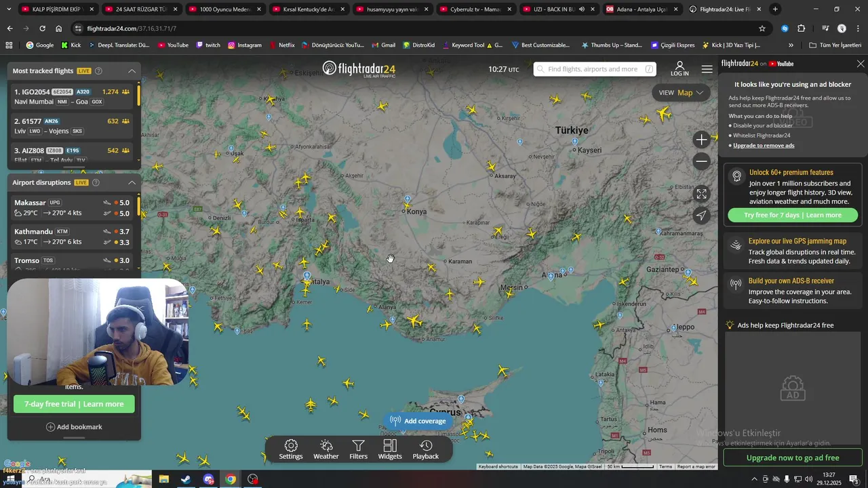Open Makassar UPG disruption row

coord(73,208)
